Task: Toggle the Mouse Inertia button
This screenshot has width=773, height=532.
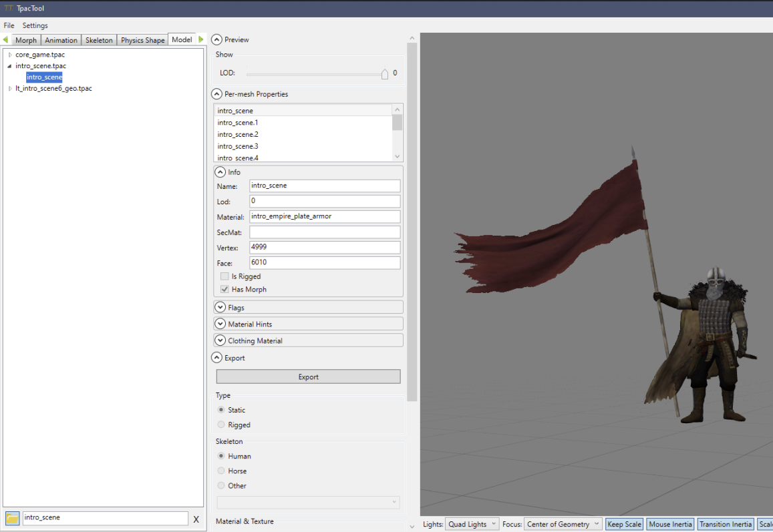Action: (671, 524)
